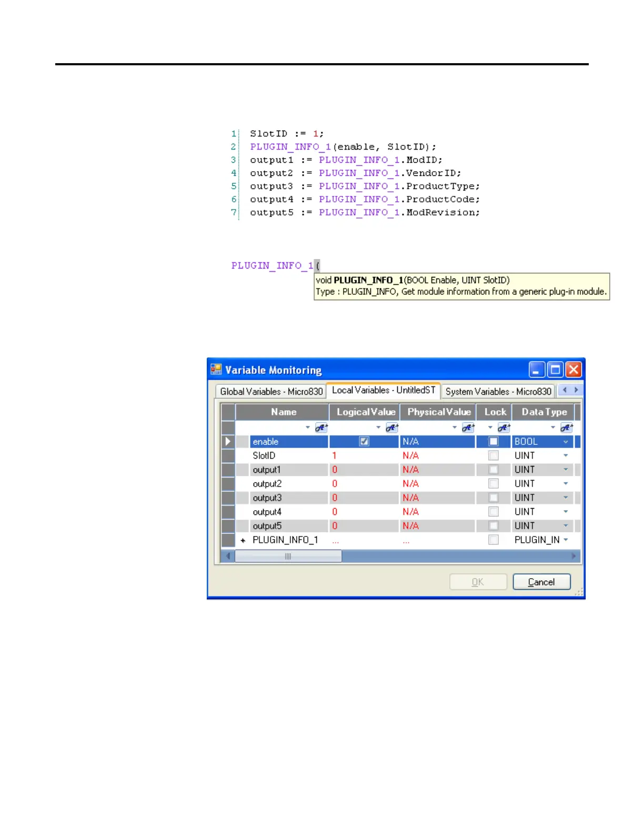The height and width of the screenshot is (834, 644).
Task: Toggle the Lock checkbox for enable
Action: pyautogui.click(x=494, y=441)
